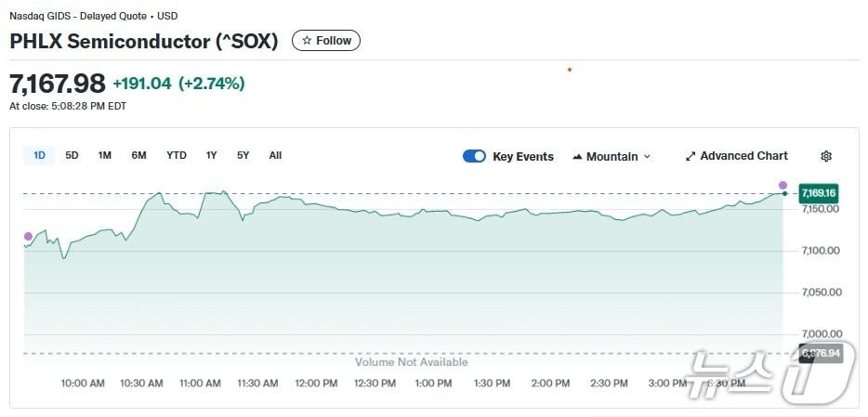Click the Advanced Chart expand icon

pos(690,156)
